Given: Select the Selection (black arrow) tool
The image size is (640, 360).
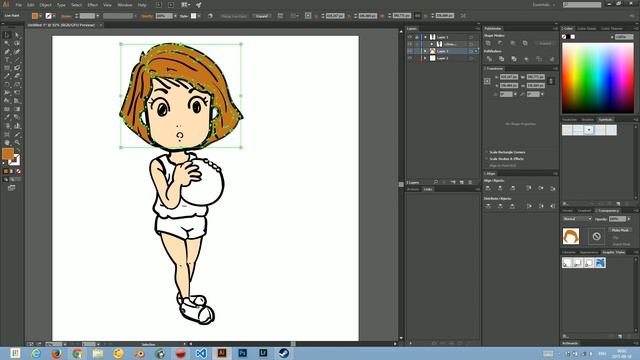Looking at the screenshot, I should (7, 35).
